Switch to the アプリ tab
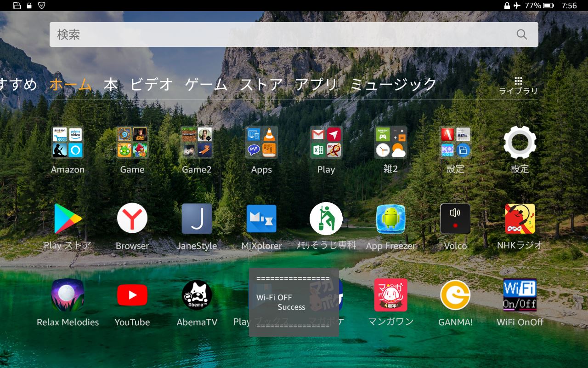The image size is (588, 368). tap(316, 85)
